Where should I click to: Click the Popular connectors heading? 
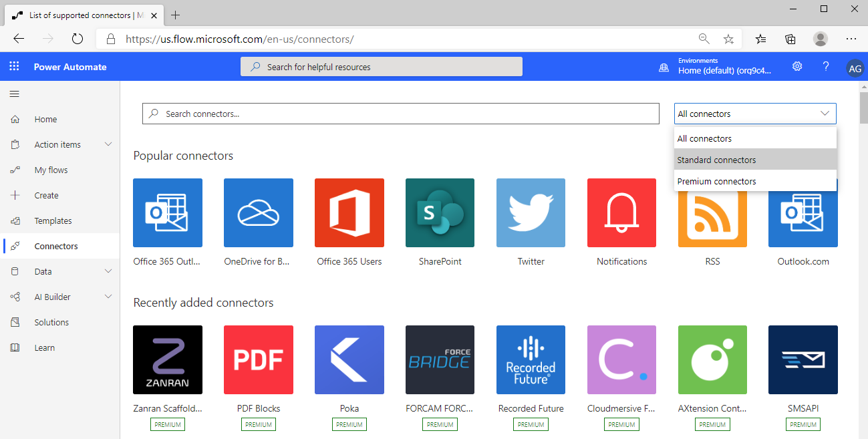pos(183,156)
